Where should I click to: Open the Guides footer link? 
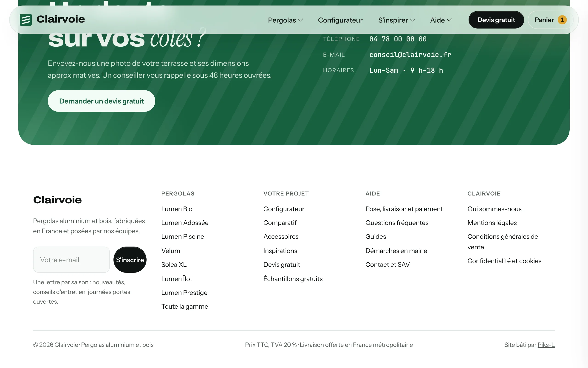pyautogui.click(x=376, y=237)
